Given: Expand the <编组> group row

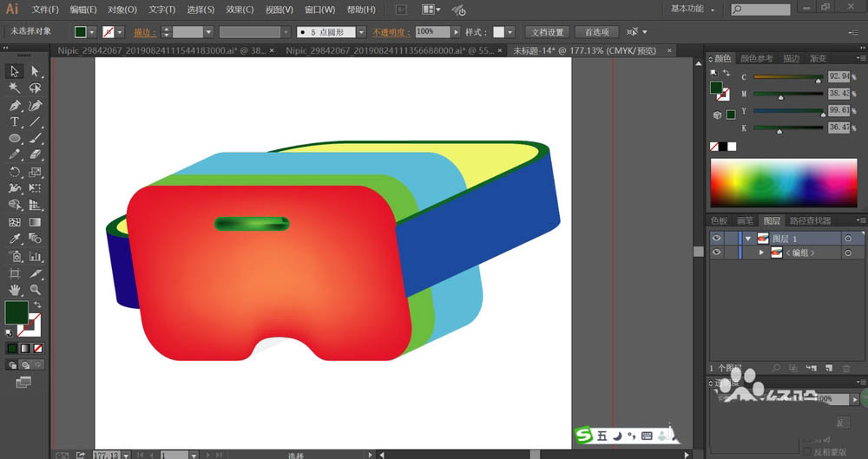Looking at the screenshot, I should click(761, 252).
